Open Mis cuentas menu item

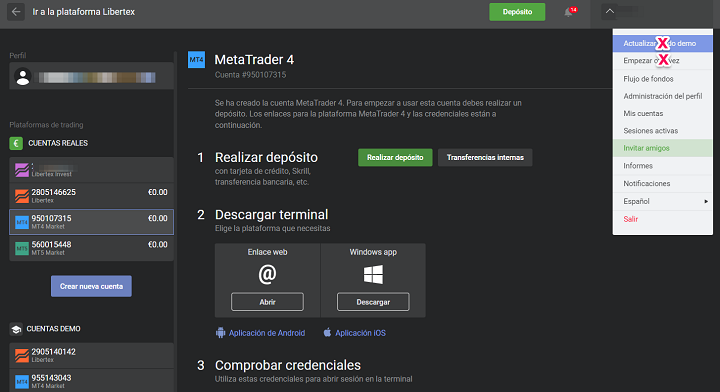point(663,113)
